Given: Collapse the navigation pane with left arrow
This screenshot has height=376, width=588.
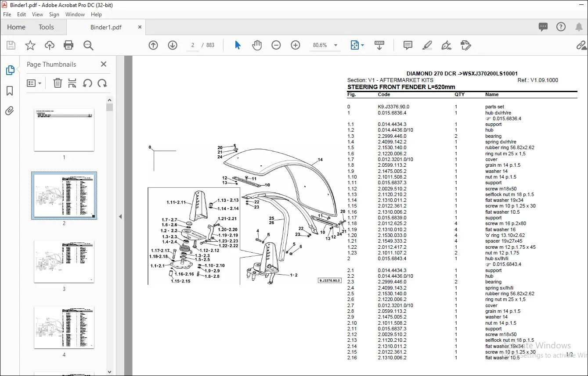Looking at the screenshot, I should click(x=120, y=216).
